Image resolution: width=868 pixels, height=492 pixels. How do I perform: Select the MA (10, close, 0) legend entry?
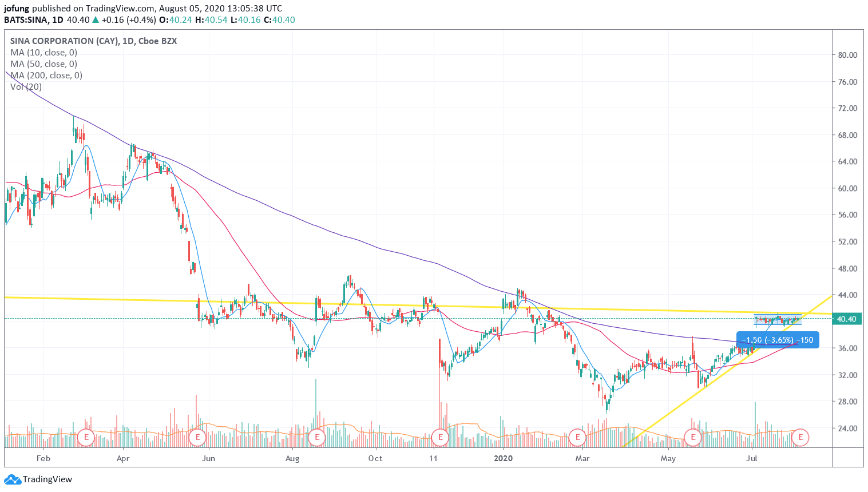(43, 53)
